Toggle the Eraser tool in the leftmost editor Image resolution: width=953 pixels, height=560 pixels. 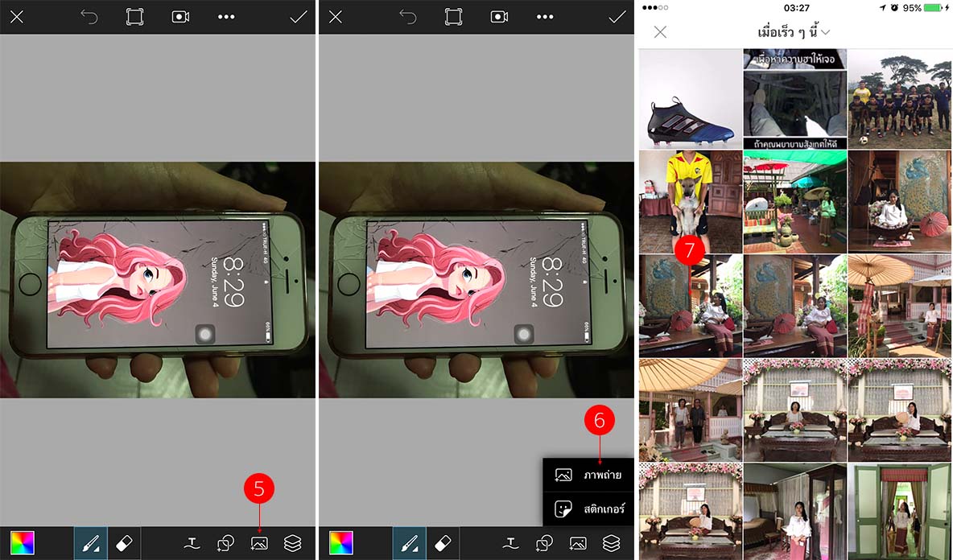[124, 544]
